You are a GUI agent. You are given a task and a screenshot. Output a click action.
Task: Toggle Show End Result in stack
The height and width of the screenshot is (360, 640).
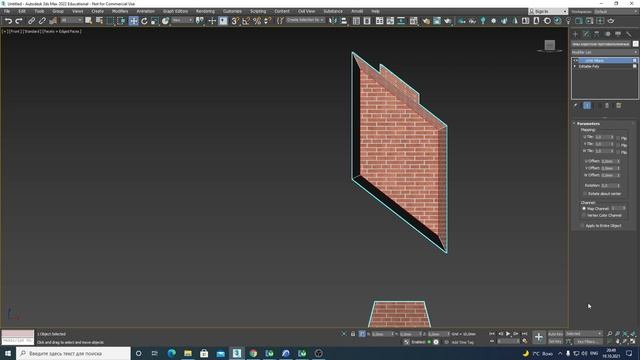[x=587, y=105]
